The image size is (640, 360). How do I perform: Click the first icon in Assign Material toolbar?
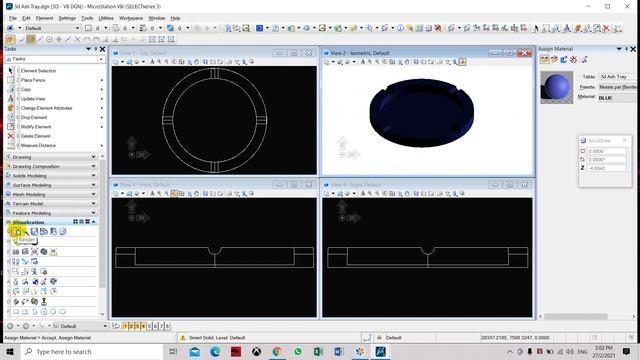point(544,60)
